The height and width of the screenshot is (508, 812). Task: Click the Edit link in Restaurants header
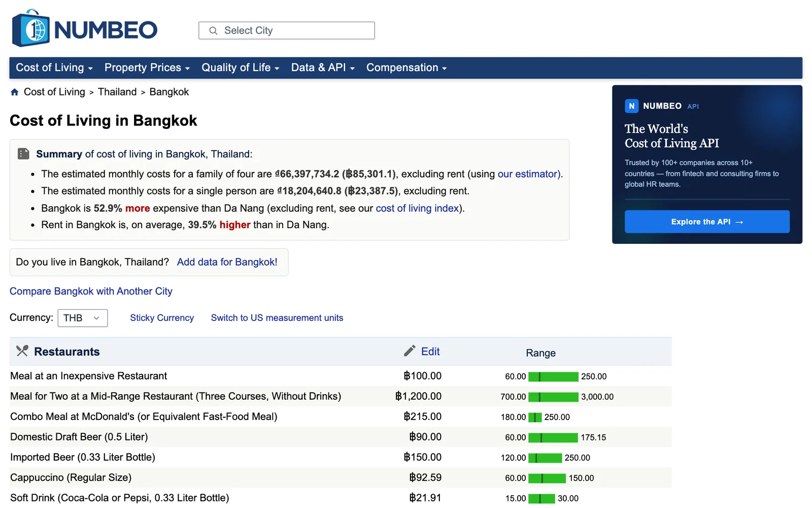click(430, 352)
